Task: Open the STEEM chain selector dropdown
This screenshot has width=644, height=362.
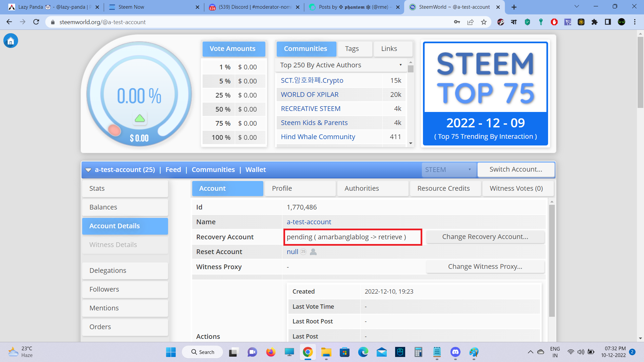Action: click(448, 170)
